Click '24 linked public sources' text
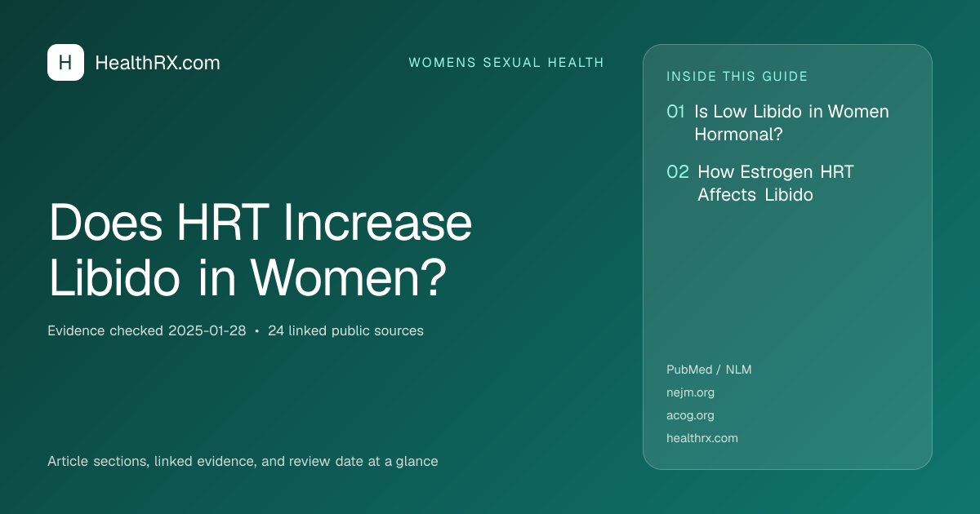The width and height of the screenshot is (980, 514). [345, 331]
